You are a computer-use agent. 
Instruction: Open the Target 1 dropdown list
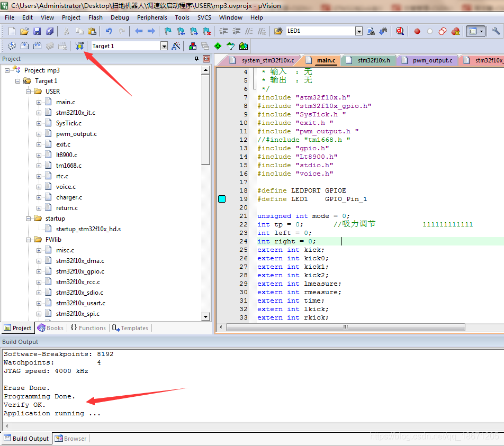tap(164, 46)
